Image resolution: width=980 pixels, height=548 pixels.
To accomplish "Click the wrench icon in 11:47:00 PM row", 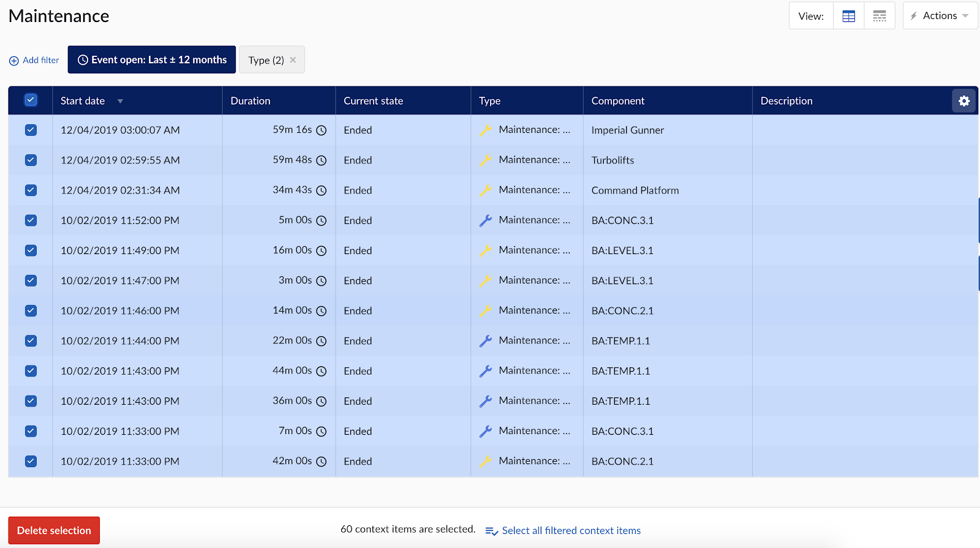I will [486, 280].
